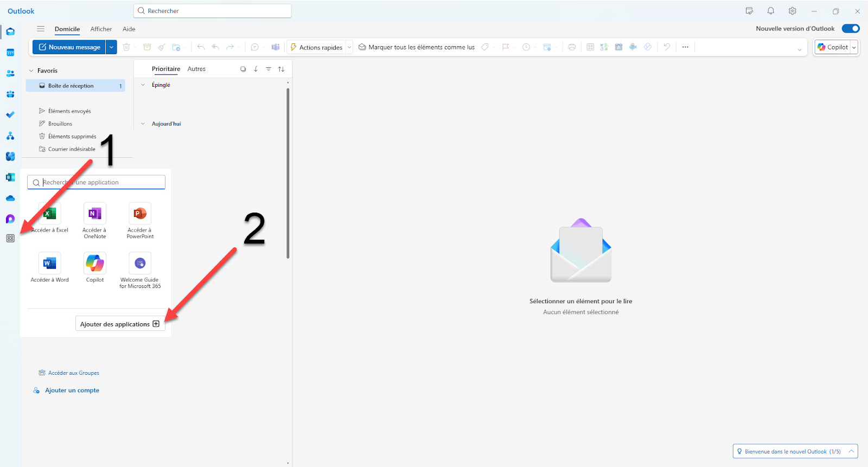
Task: Open the settings gear icon
Action: coord(792,11)
